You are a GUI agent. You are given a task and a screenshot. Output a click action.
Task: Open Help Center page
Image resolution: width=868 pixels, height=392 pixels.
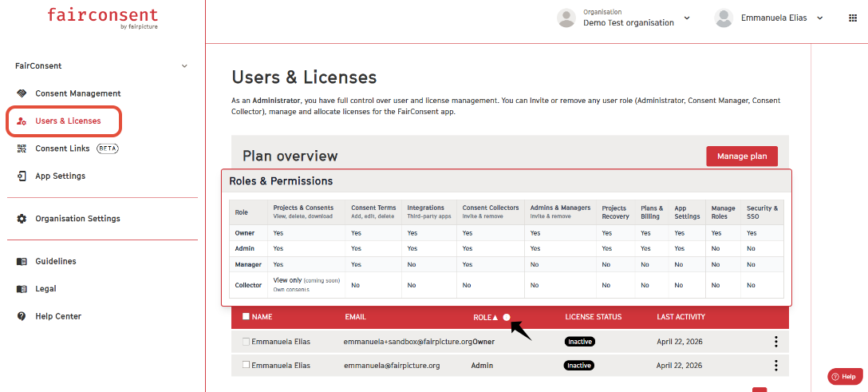click(58, 316)
